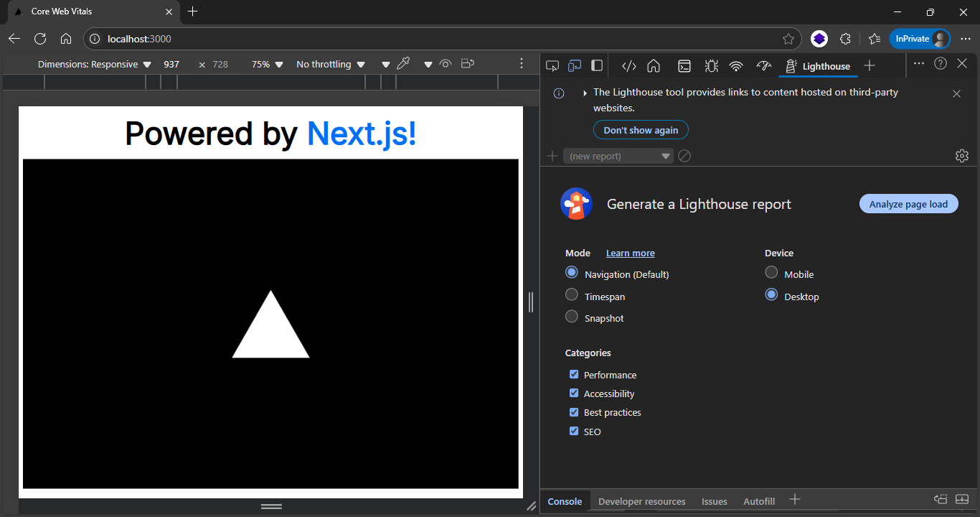Open the Console panel icon in toolbar
The image size is (980, 517).
pyautogui.click(x=684, y=66)
